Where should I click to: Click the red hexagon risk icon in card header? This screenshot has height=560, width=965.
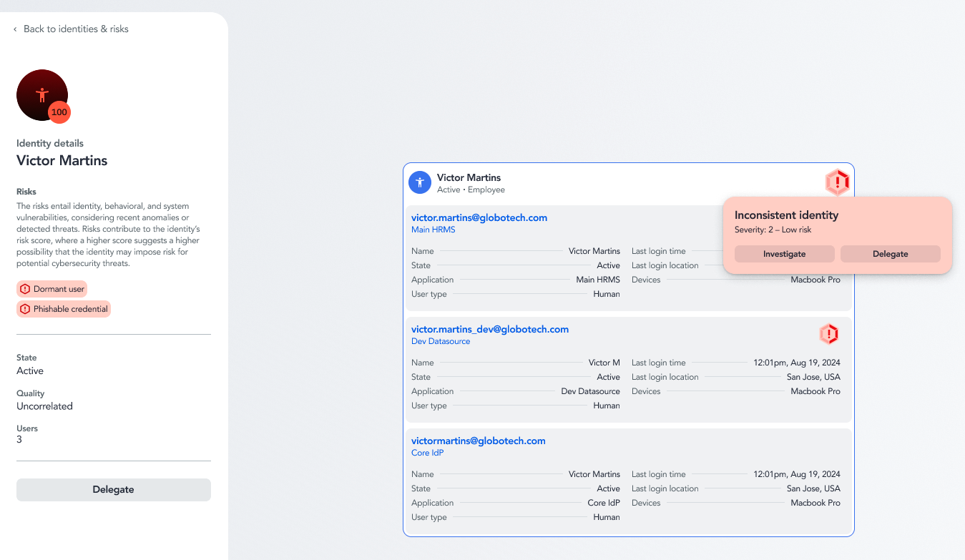[x=837, y=182]
